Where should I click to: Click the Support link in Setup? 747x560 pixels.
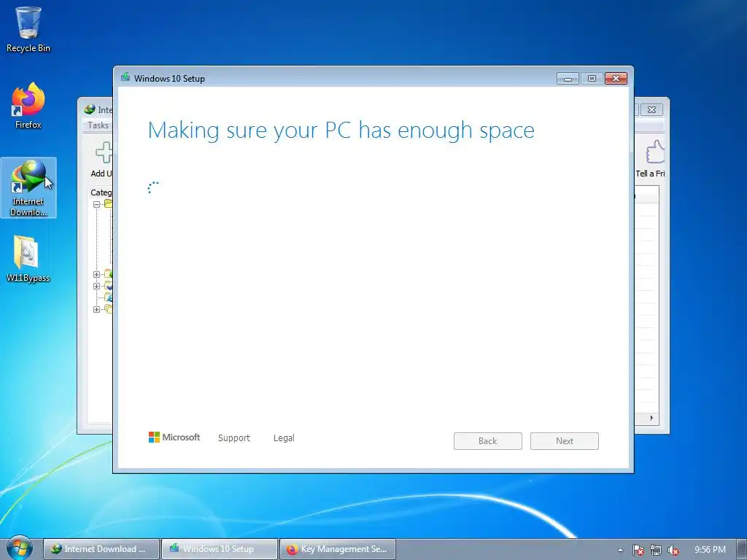click(234, 437)
